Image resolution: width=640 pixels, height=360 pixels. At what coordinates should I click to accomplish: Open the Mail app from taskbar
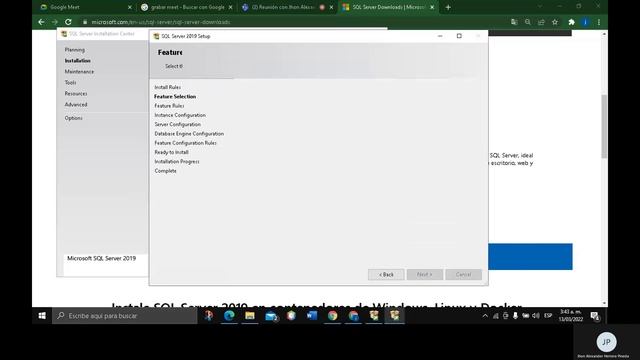pyautogui.click(x=271, y=316)
